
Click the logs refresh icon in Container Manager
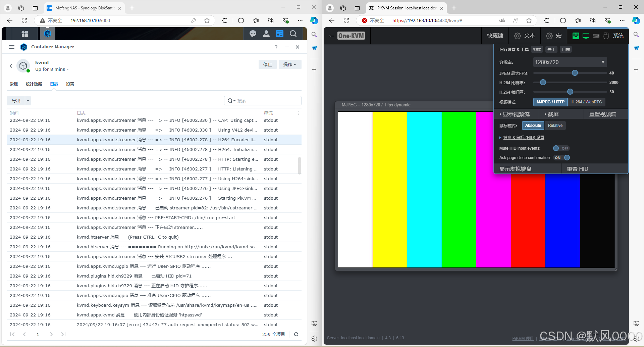(x=297, y=334)
